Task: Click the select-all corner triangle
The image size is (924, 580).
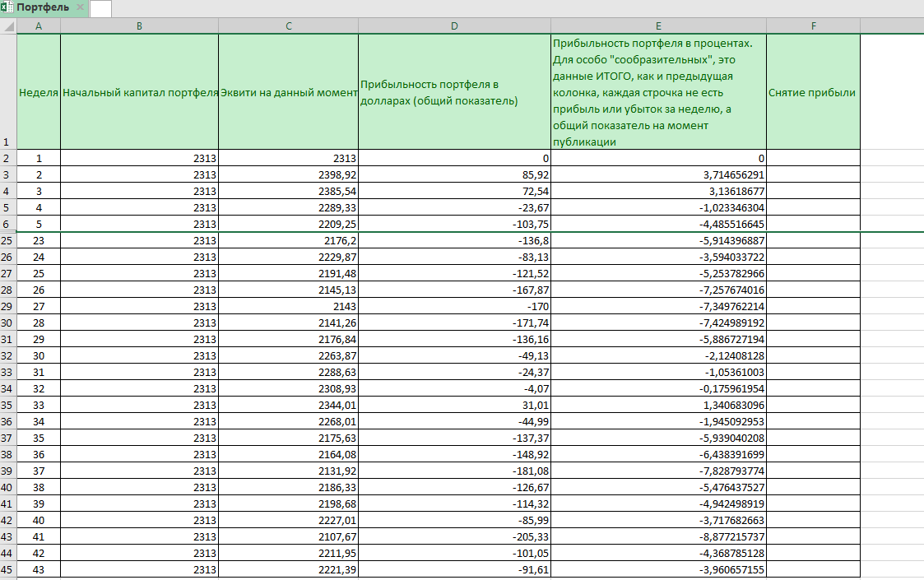Action: click(x=8, y=26)
